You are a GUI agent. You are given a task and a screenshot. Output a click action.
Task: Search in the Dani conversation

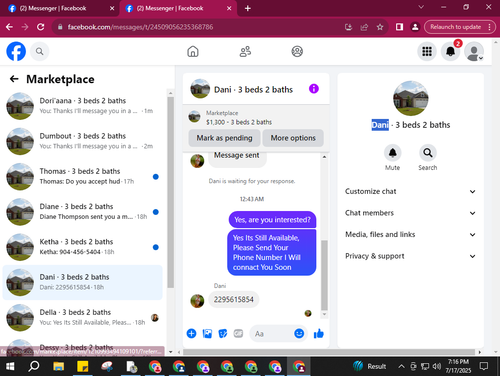pyautogui.click(x=428, y=153)
